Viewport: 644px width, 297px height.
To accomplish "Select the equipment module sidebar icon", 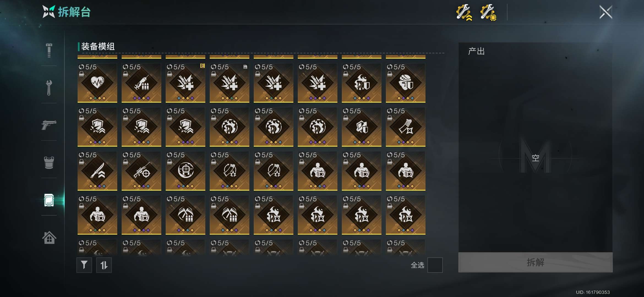I will (x=49, y=200).
